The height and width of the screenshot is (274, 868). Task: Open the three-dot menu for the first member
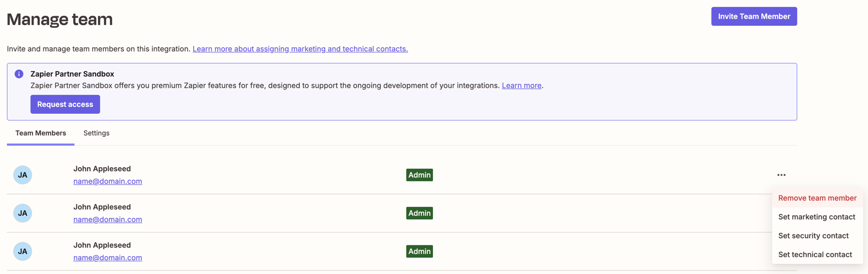pos(781,175)
